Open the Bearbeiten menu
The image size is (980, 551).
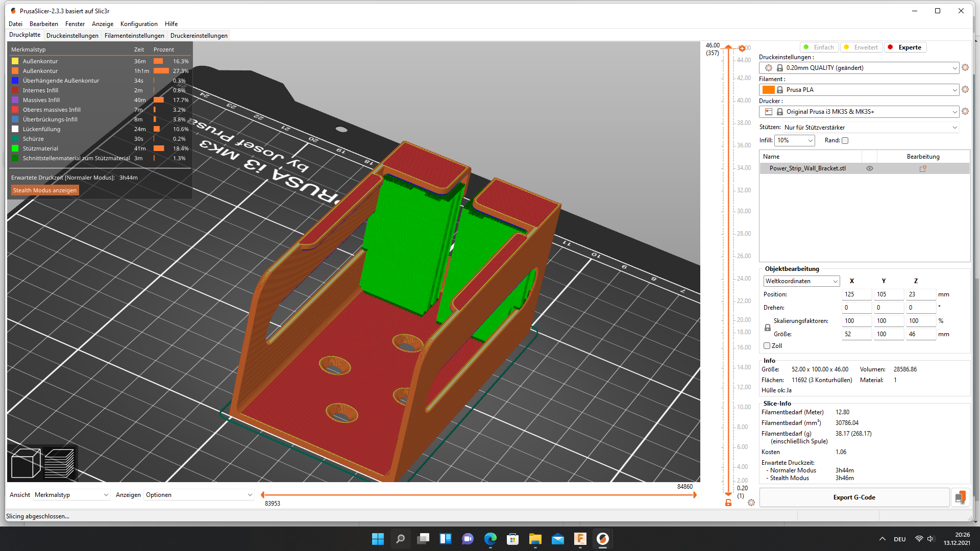(x=44, y=24)
